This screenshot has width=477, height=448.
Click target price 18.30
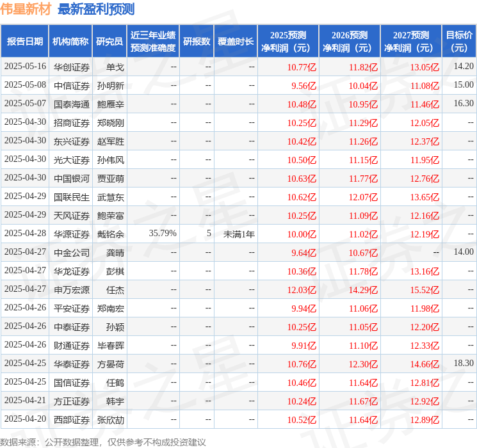(x=464, y=363)
